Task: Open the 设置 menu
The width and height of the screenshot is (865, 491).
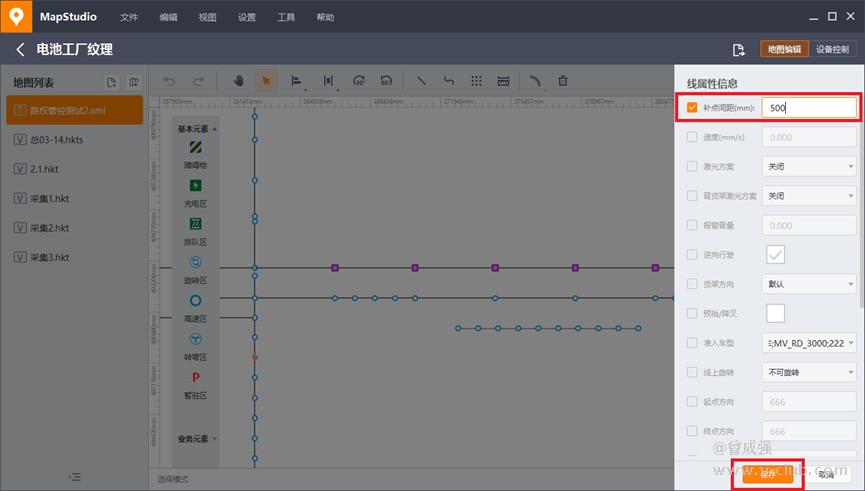Action: point(247,18)
